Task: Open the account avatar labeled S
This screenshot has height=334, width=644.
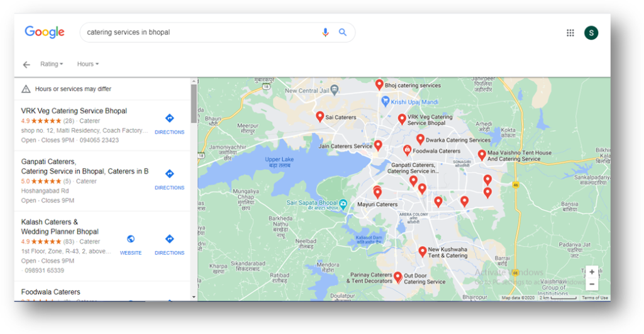Action: tap(591, 33)
